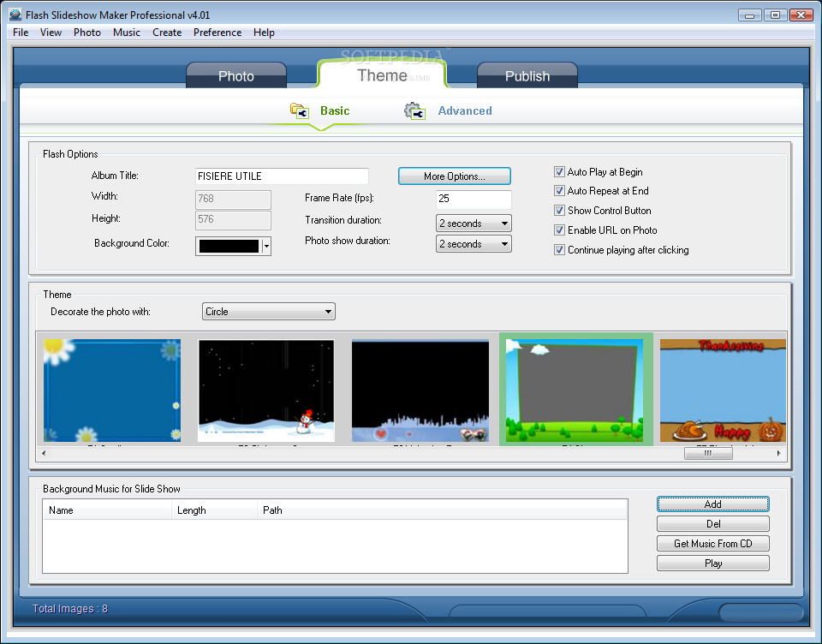Click the app icon in title bar
The width and height of the screenshot is (822, 644).
(15, 15)
